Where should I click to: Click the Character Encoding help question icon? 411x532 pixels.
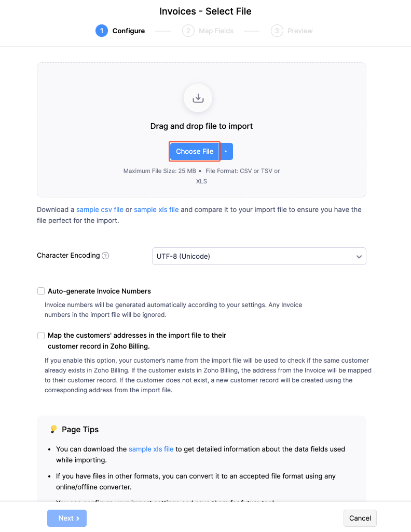coord(105,256)
